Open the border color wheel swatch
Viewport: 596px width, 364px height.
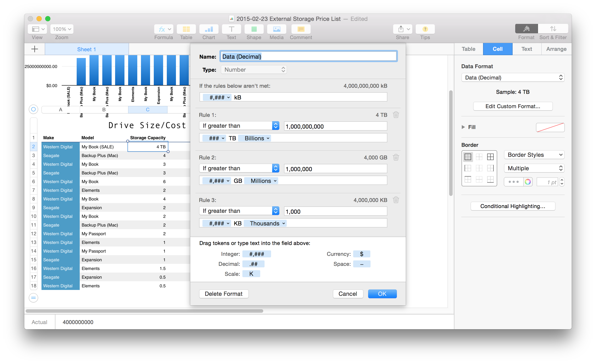tap(528, 182)
